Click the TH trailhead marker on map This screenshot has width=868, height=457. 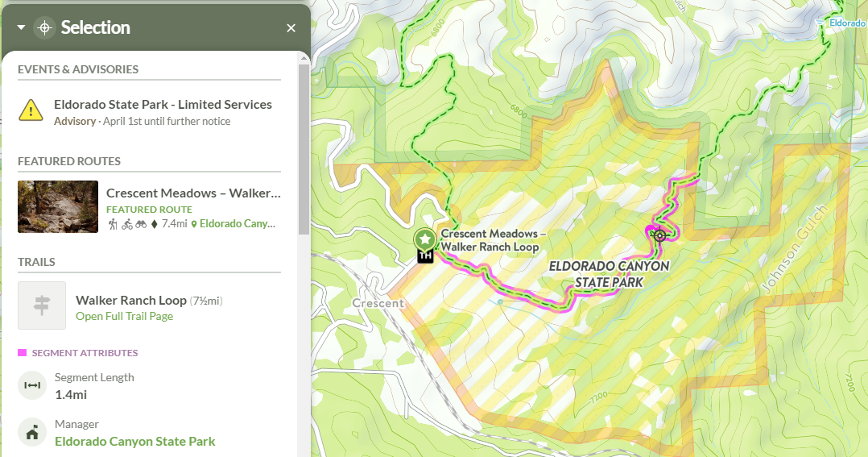(x=425, y=257)
